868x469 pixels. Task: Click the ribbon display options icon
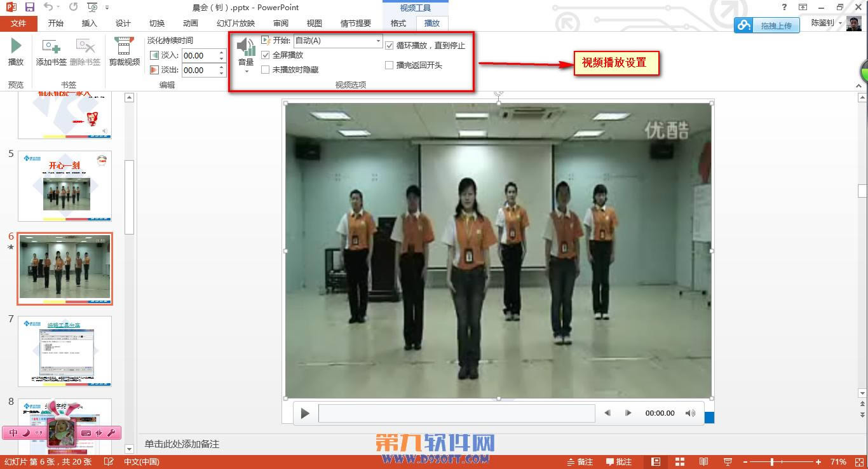point(803,7)
